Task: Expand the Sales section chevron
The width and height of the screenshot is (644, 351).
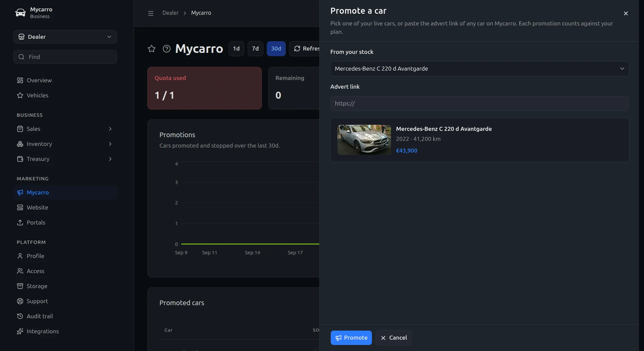Action: [x=110, y=129]
